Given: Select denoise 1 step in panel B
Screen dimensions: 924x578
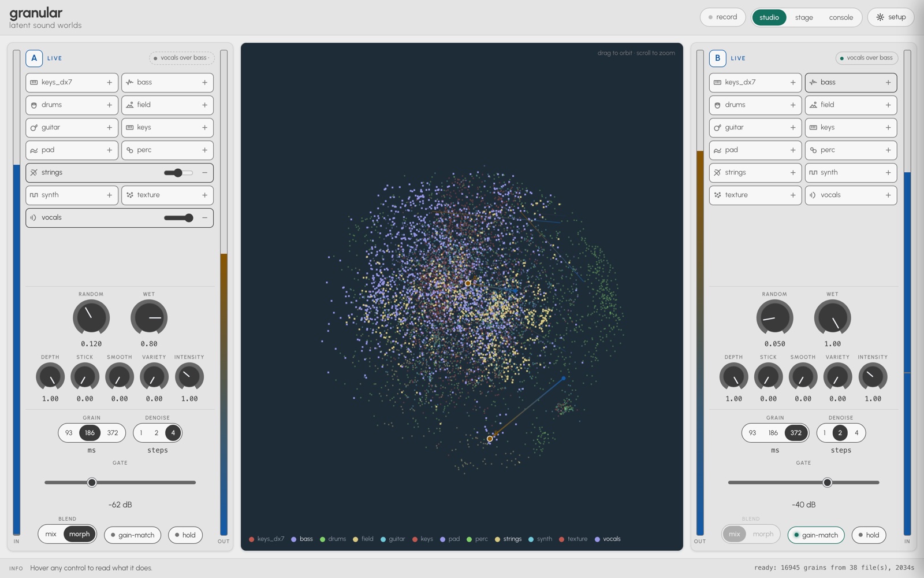Looking at the screenshot, I should (825, 433).
